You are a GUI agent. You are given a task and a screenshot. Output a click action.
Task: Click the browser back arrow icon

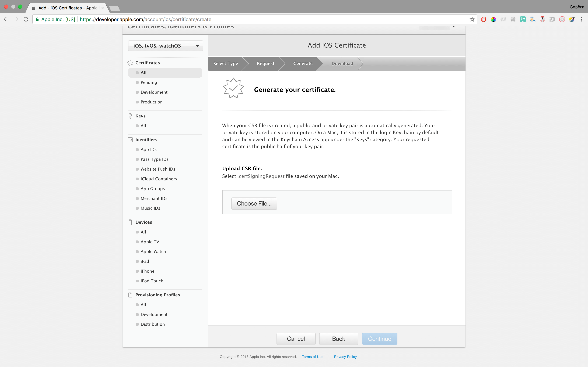coord(6,19)
